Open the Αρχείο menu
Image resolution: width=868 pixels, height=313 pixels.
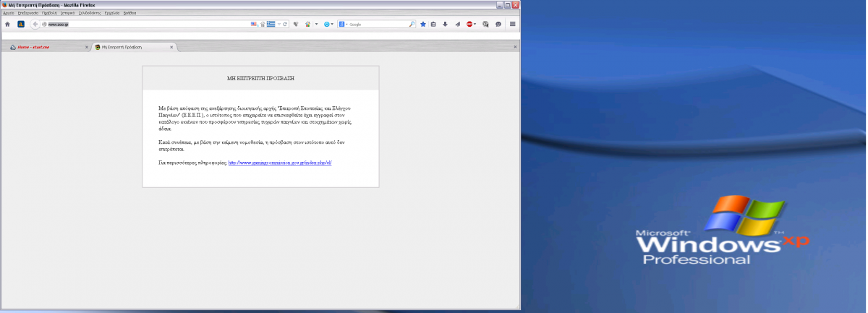[x=9, y=13]
